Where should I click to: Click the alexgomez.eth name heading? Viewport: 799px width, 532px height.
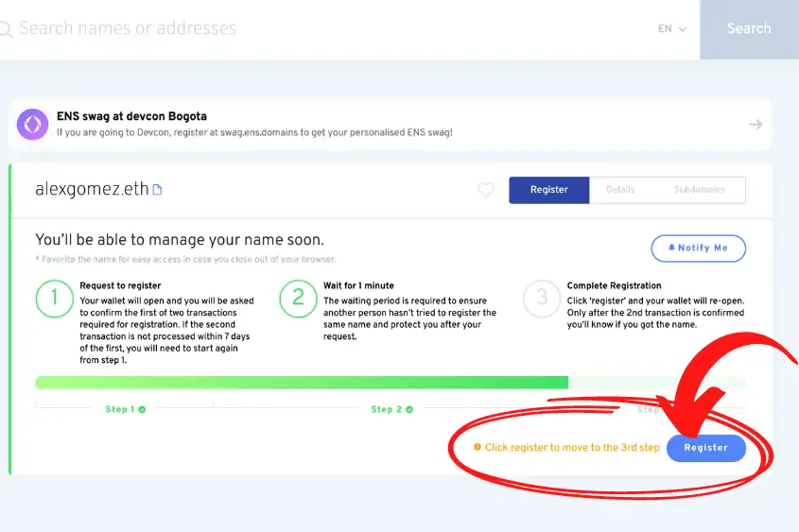[x=92, y=189]
